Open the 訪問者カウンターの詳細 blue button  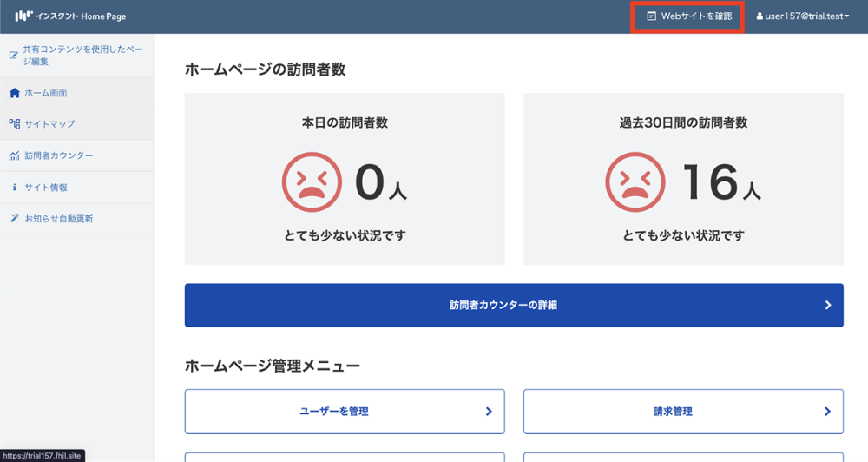pos(514,306)
